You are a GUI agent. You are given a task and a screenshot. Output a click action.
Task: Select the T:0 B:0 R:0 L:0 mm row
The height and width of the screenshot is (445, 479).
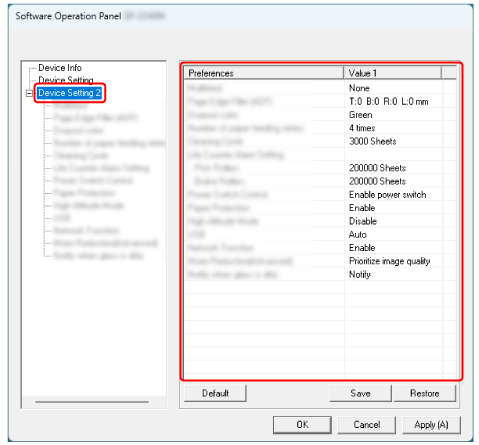coord(320,101)
